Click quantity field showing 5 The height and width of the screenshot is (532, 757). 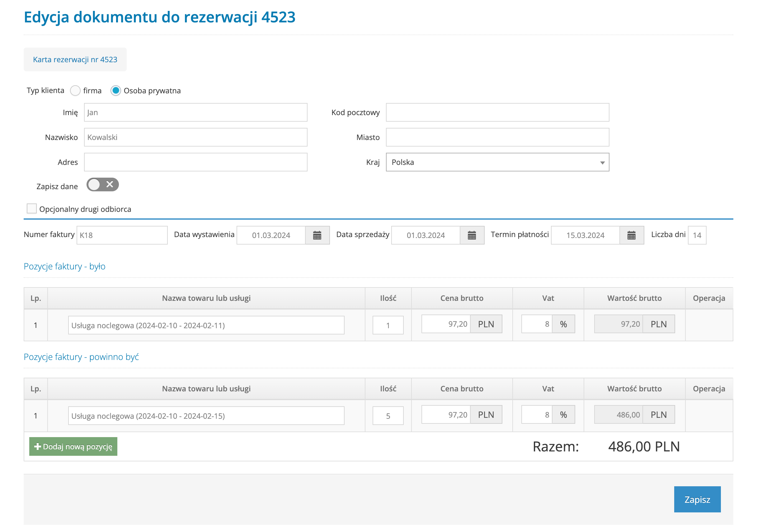pyautogui.click(x=388, y=416)
